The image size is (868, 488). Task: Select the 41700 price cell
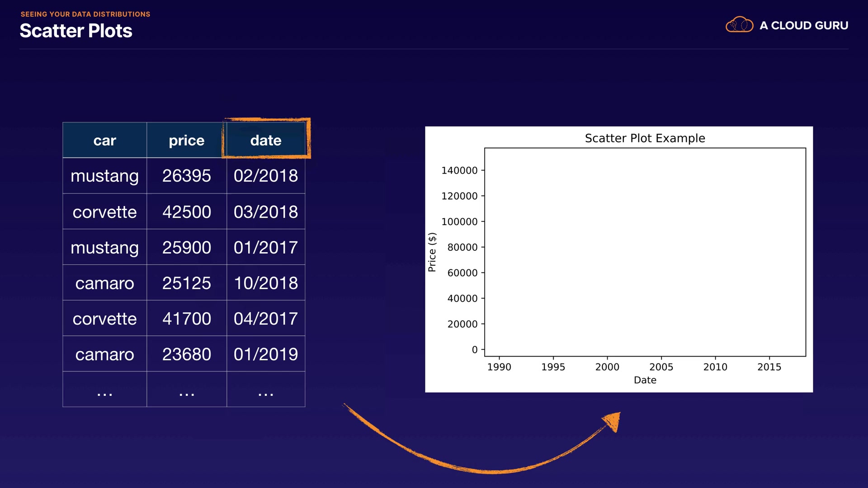186,319
